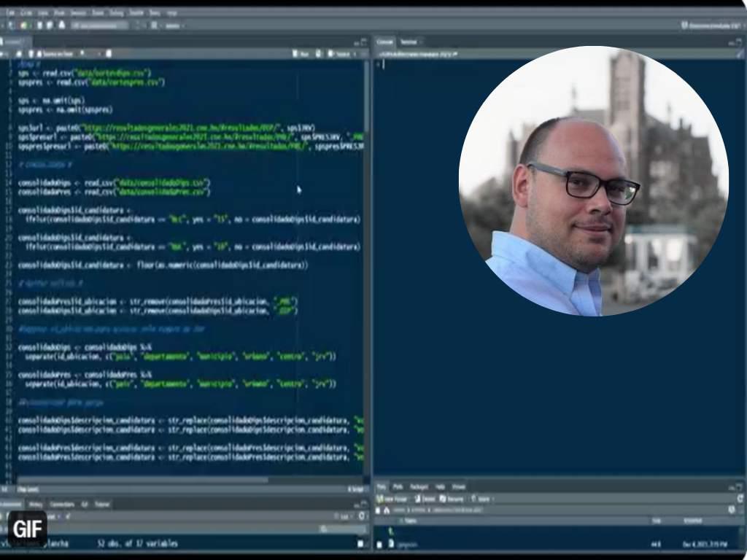The image size is (747, 560).
Task: Toggle the console pane minimize control
Action: coord(732,42)
